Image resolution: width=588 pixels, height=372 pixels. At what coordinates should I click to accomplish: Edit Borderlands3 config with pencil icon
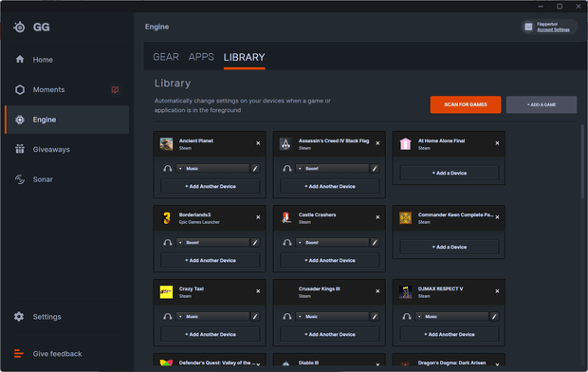pyautogui.click(x=255, y=243)
